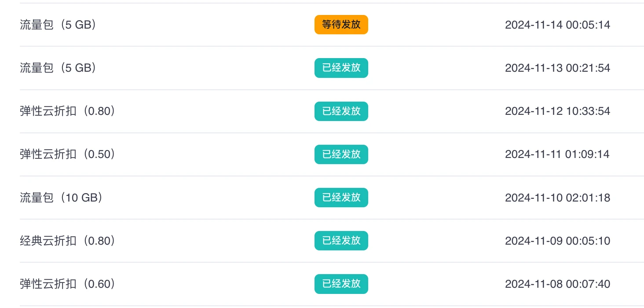The height and width of the screenshot is (308, 644).
Task: Click the 已经发放 badge dated 2024-11-13
Action: [x=341, y=68]
